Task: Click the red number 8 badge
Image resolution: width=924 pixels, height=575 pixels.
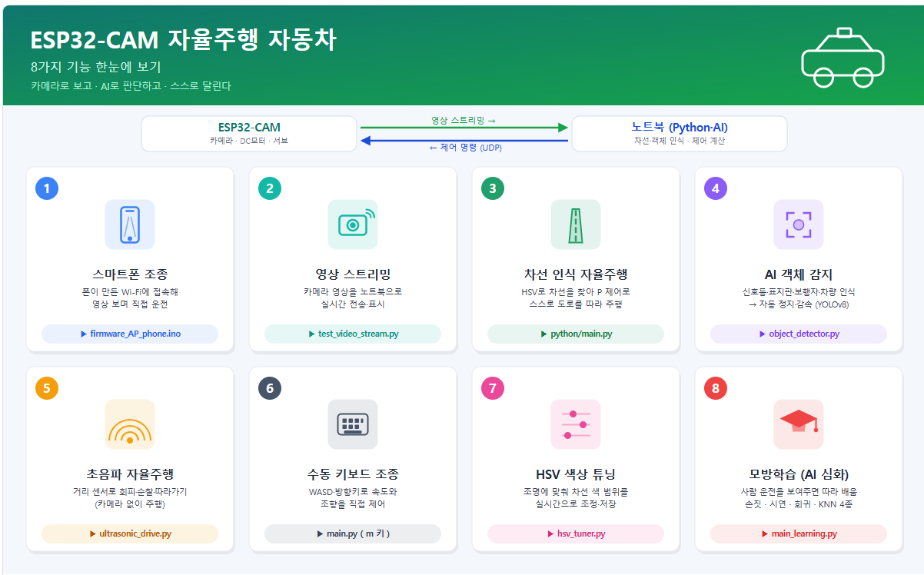Action: [x=716, y=388]
